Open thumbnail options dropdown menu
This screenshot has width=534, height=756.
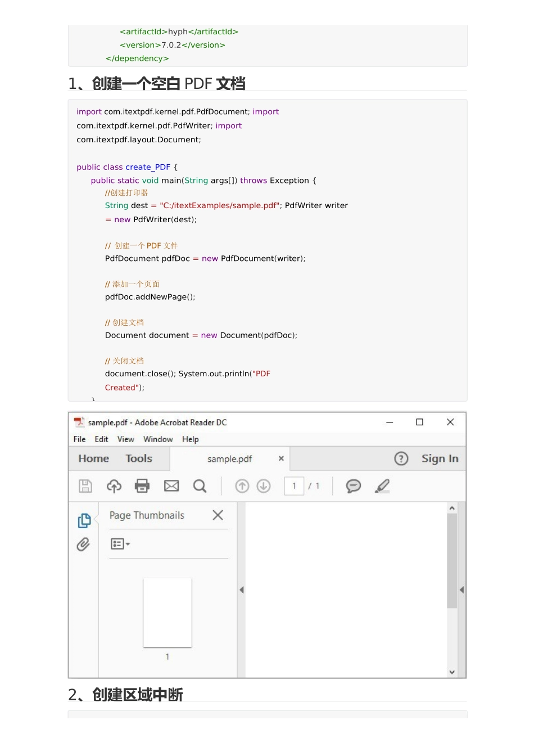(120, 544)
